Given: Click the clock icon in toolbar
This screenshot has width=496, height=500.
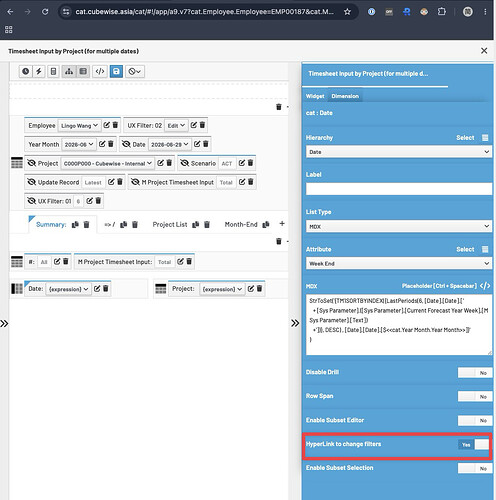Looking at the screenshot, I should (25, 71).
